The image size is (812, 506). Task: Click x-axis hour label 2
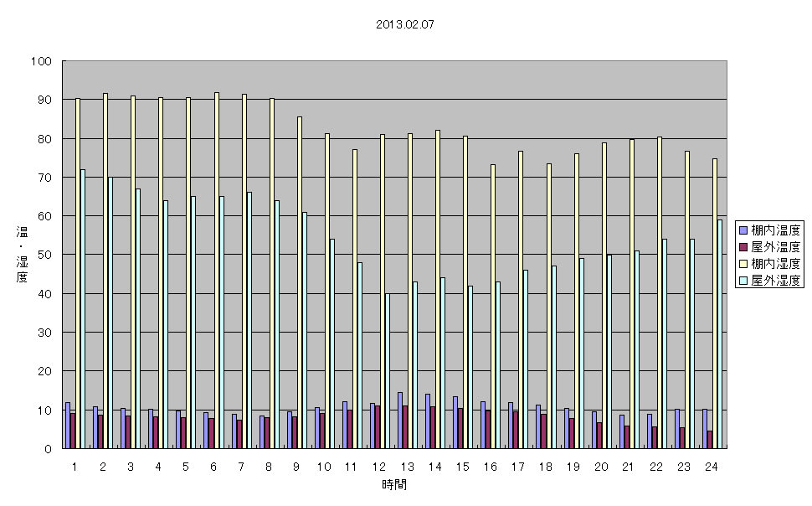102,467
